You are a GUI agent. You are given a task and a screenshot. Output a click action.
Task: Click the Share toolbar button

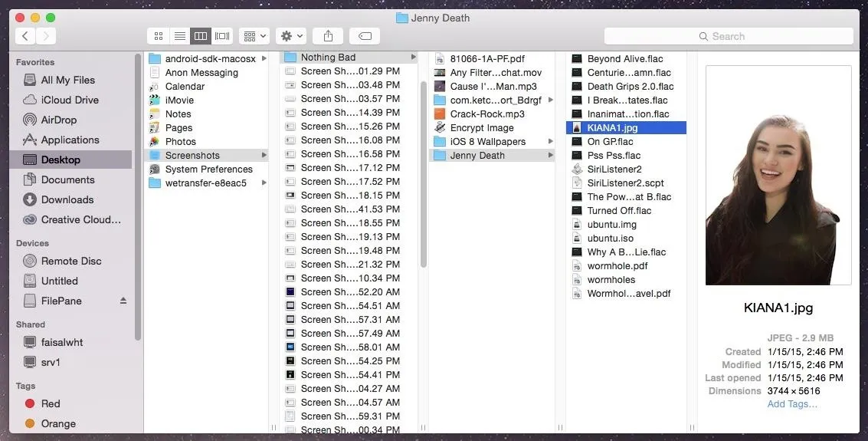click(328, 36)
